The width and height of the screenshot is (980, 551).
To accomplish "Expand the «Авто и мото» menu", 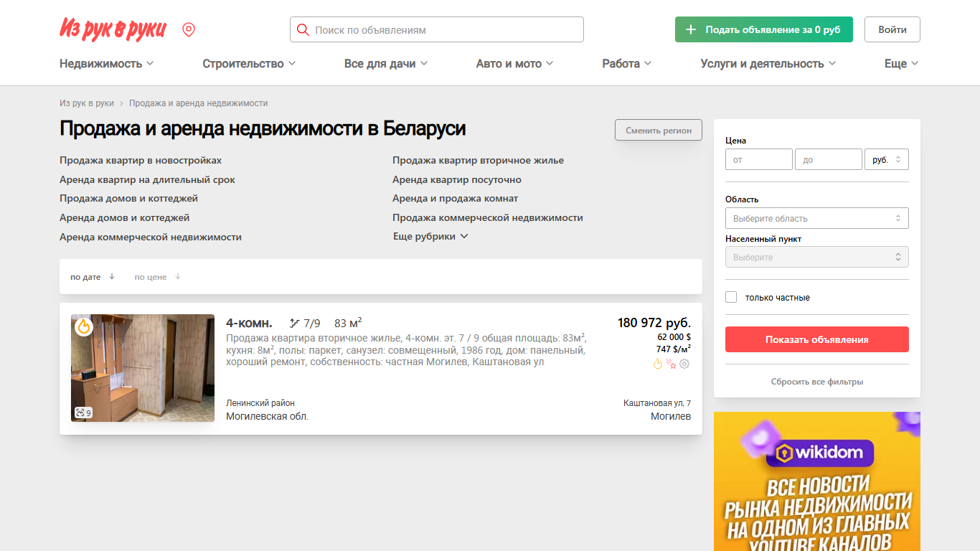I will [515, 63].
